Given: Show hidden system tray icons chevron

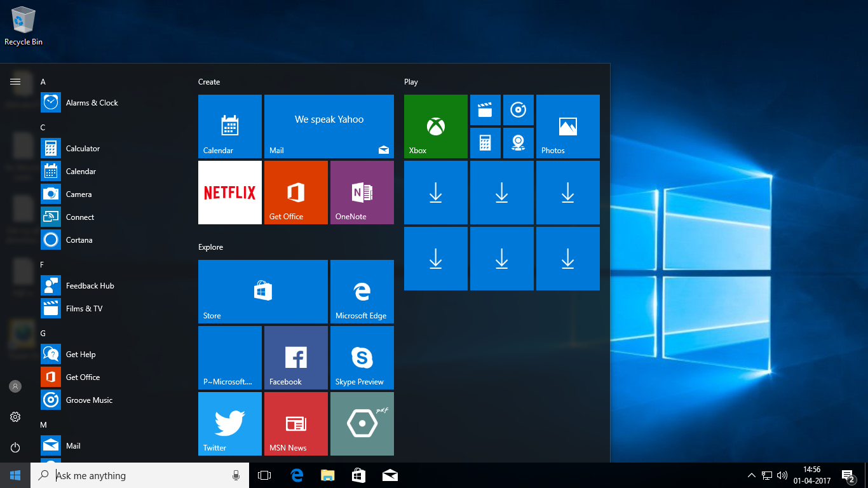Looking at the screenshot, I should [752, 475].
